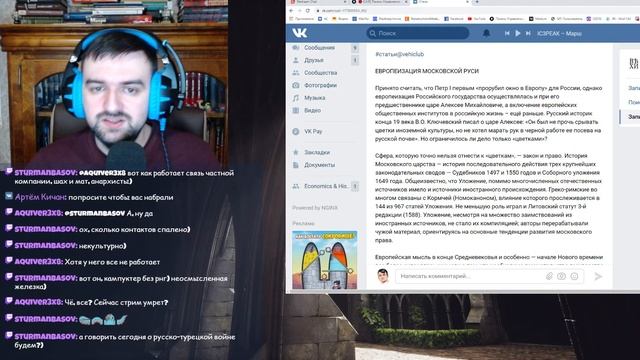
Task: Click the Фотографии camera icon
Action: (x=296, y=85)
